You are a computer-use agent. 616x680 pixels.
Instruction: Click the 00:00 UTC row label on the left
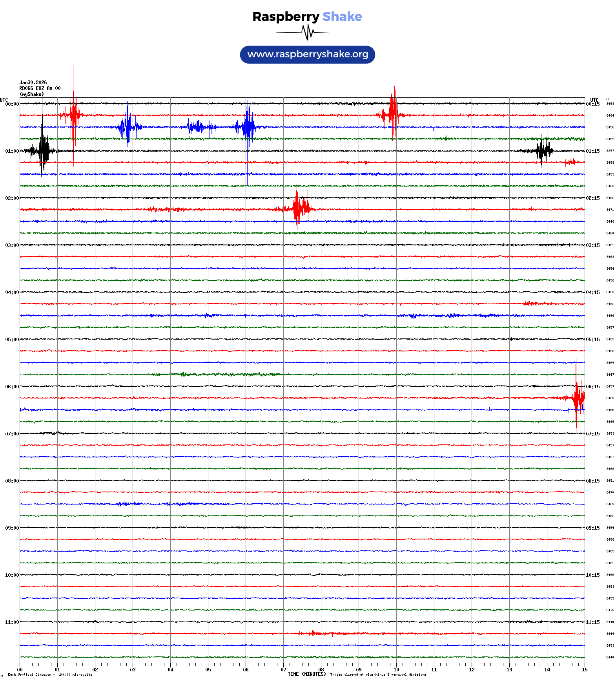coord(12,104)
